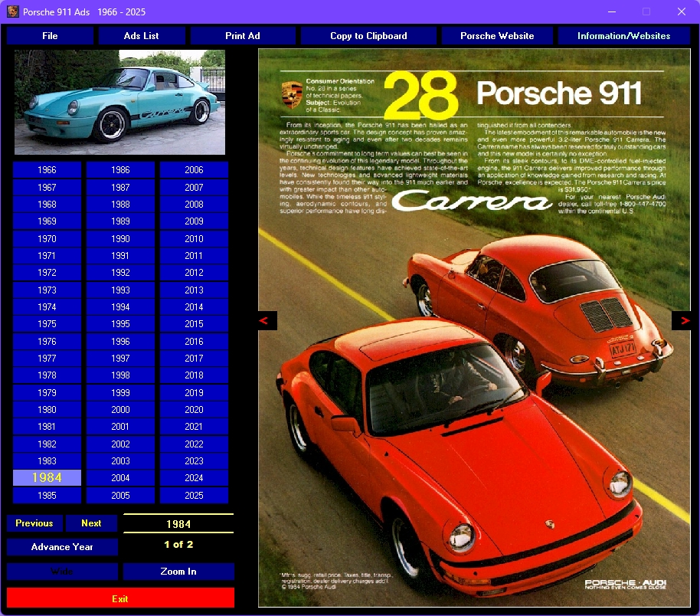Select the year 2022

coord(195,444)
